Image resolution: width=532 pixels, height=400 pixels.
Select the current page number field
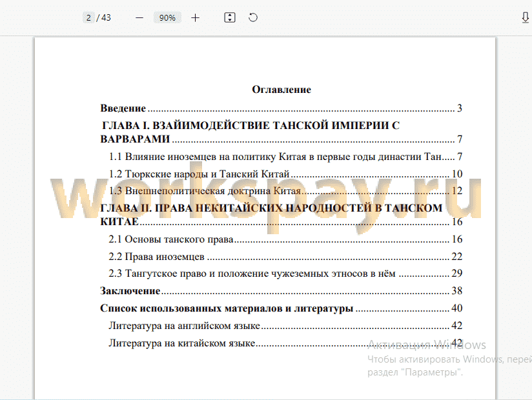click(88, 17)
